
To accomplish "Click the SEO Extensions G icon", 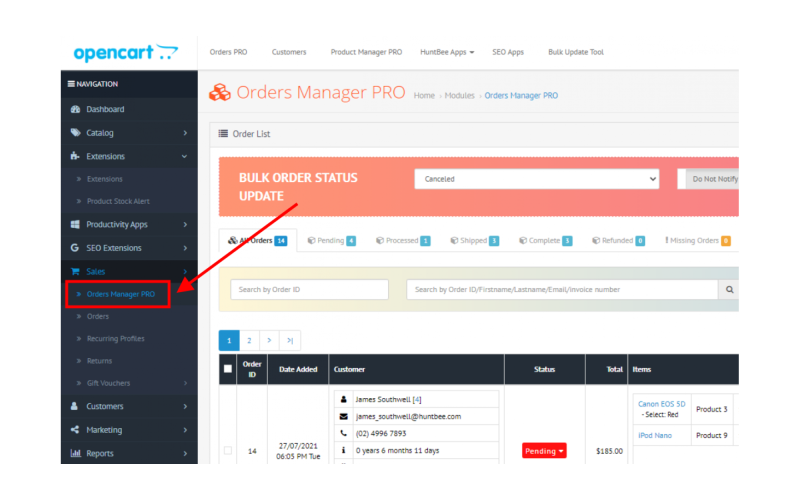I will pyautogui.click(x=75, y=247).
